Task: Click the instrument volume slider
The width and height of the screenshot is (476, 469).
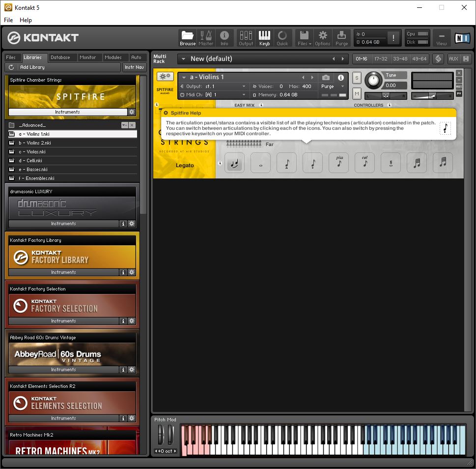Action: 432,96
